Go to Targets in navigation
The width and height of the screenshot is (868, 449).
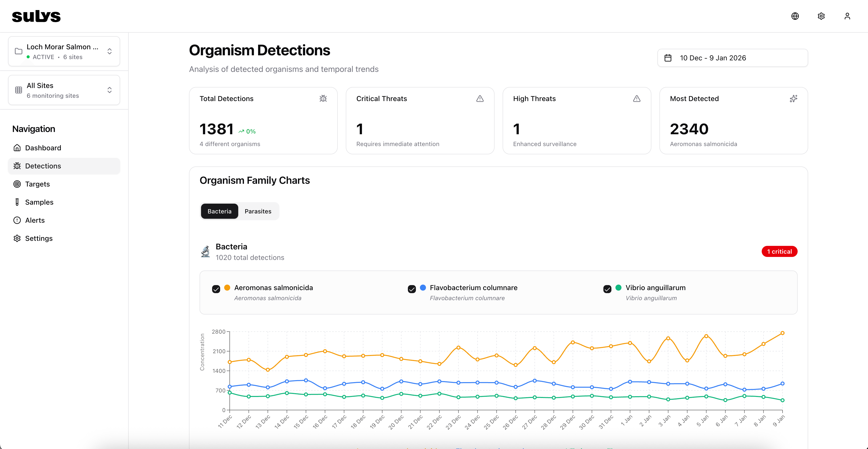[x=37, y=184]
